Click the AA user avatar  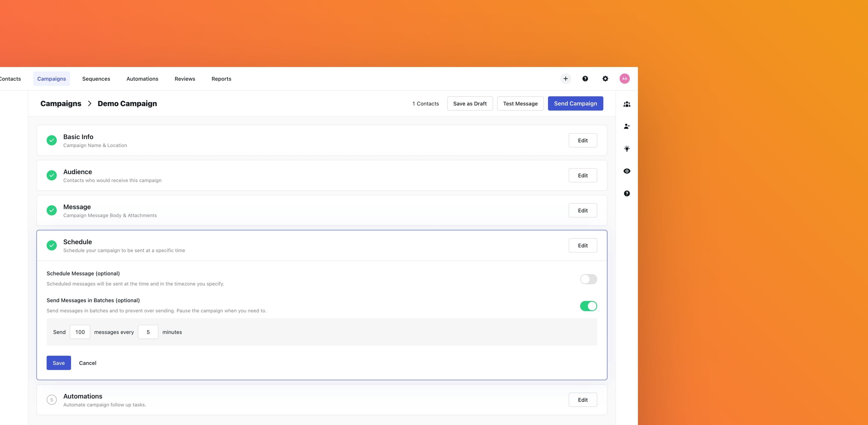pos(624,79)
